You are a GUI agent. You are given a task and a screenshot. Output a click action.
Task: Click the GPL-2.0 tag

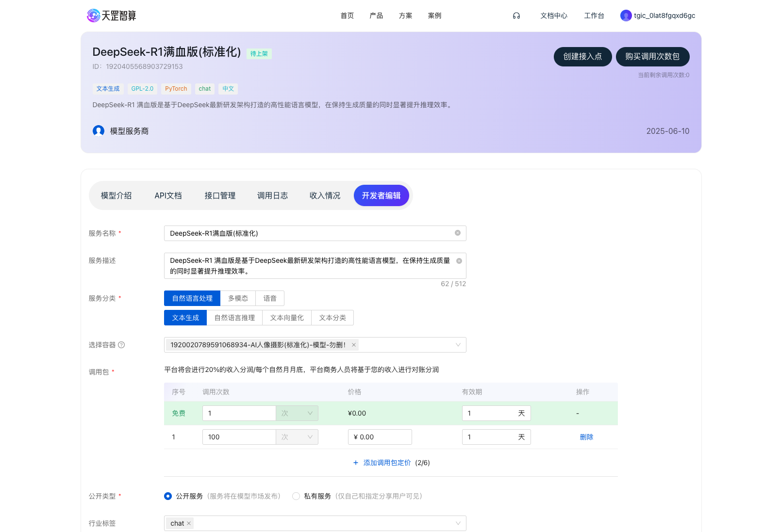[142, 89]
